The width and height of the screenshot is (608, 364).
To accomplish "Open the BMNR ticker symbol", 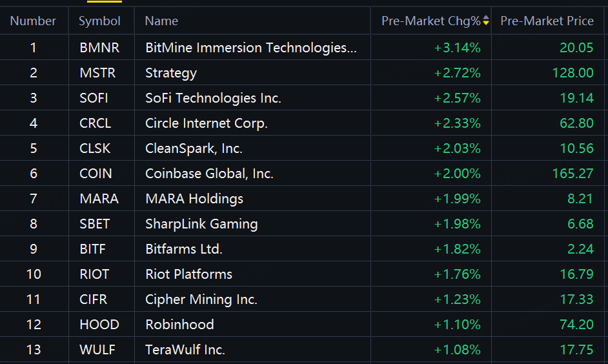I will tap(99, 48).
